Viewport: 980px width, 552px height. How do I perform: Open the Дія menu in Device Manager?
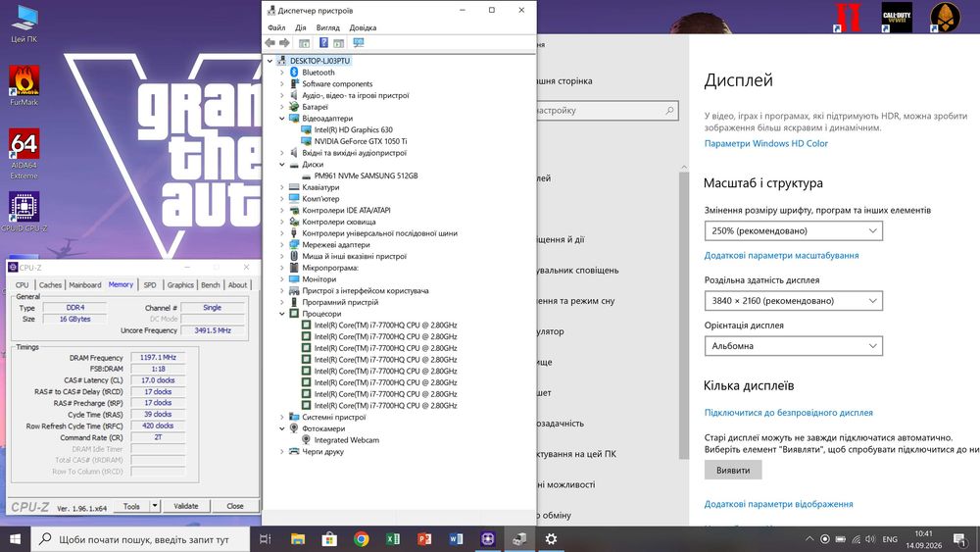(x=301, y=27)
